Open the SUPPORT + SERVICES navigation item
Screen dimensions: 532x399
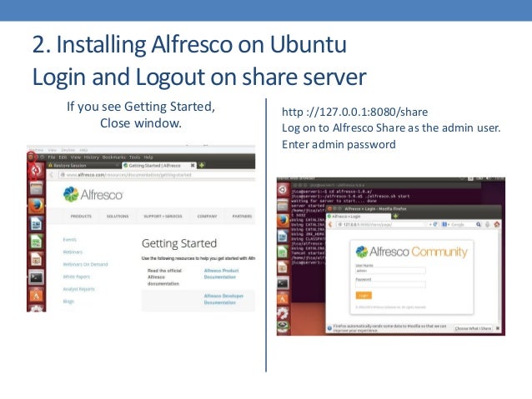point(163,217)
